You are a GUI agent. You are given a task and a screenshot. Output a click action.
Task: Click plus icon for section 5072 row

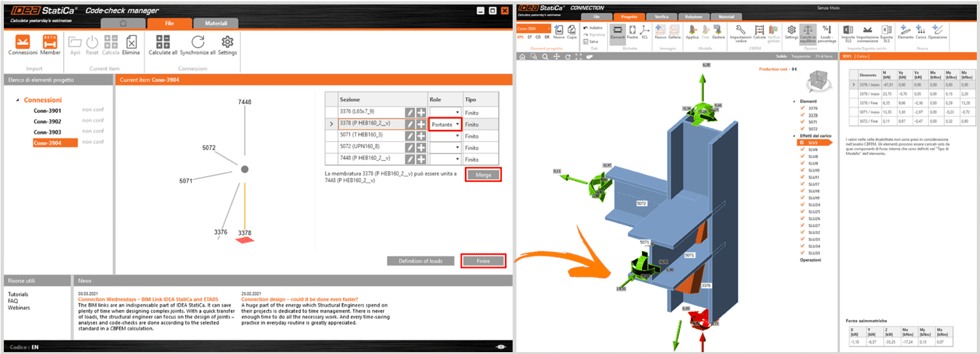(421, 147)
